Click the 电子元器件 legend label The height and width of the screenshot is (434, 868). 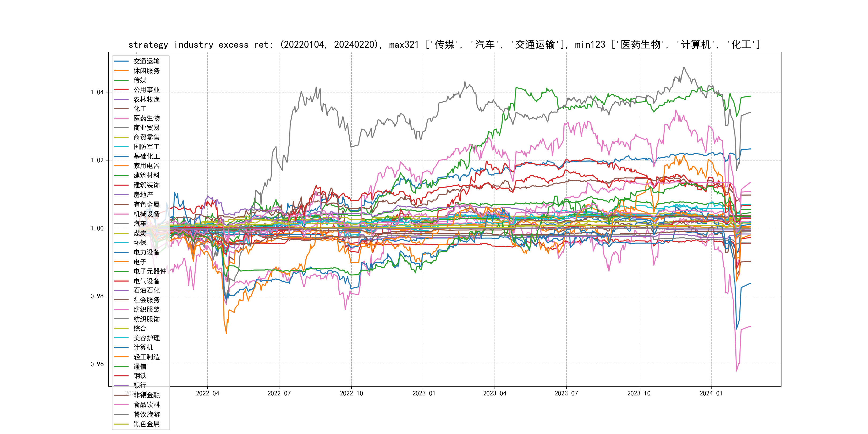point(150,271)
